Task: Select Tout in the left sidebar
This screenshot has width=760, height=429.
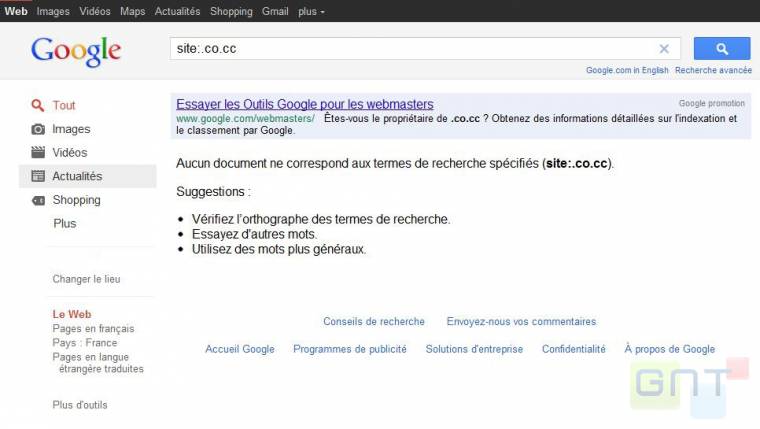Action: click(63, 105)
